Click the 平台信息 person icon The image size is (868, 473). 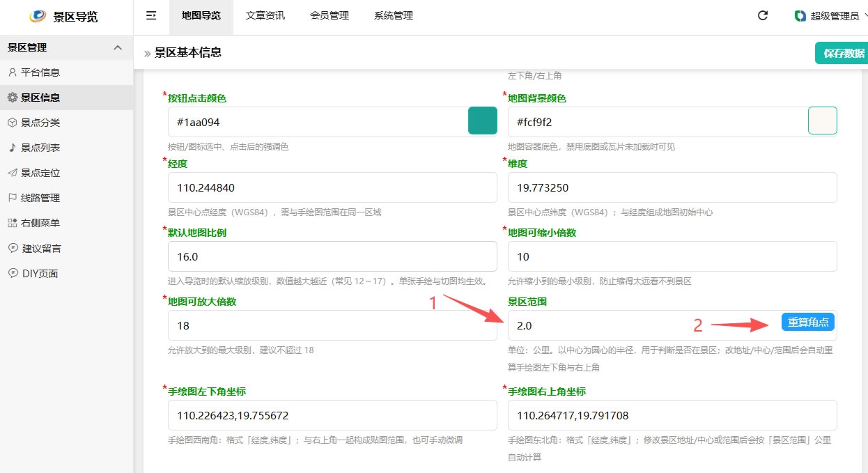13,72
